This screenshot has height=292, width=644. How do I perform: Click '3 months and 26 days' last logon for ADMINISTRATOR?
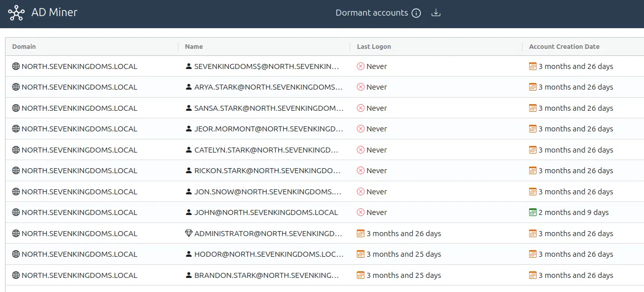click(404, 233)
